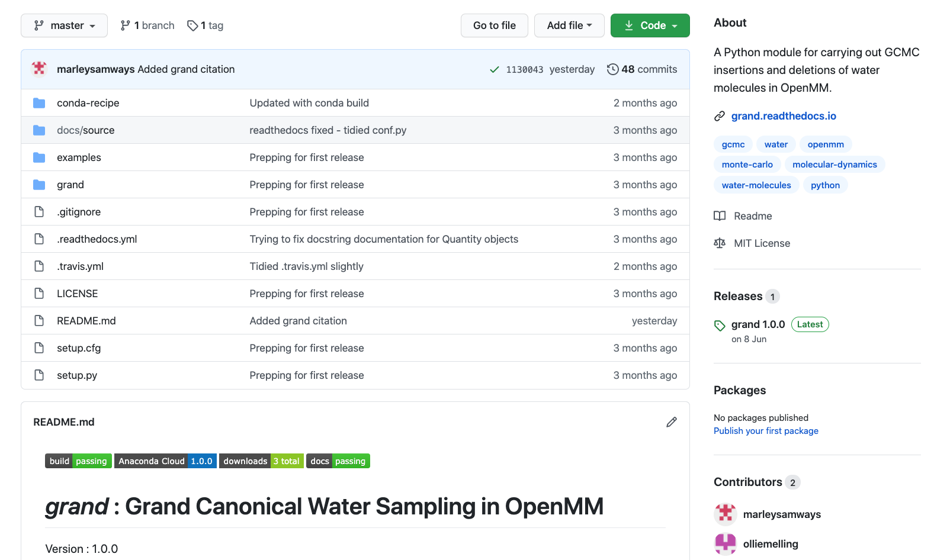The width and height of the screenshot is (934, 560).
Task: Click the setup.py file icon
Action: 39,375
